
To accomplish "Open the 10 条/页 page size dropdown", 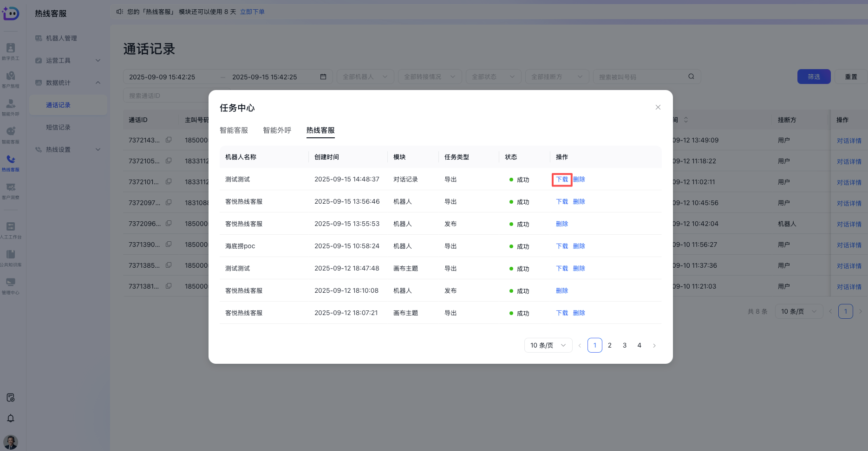I will [548, 345].
